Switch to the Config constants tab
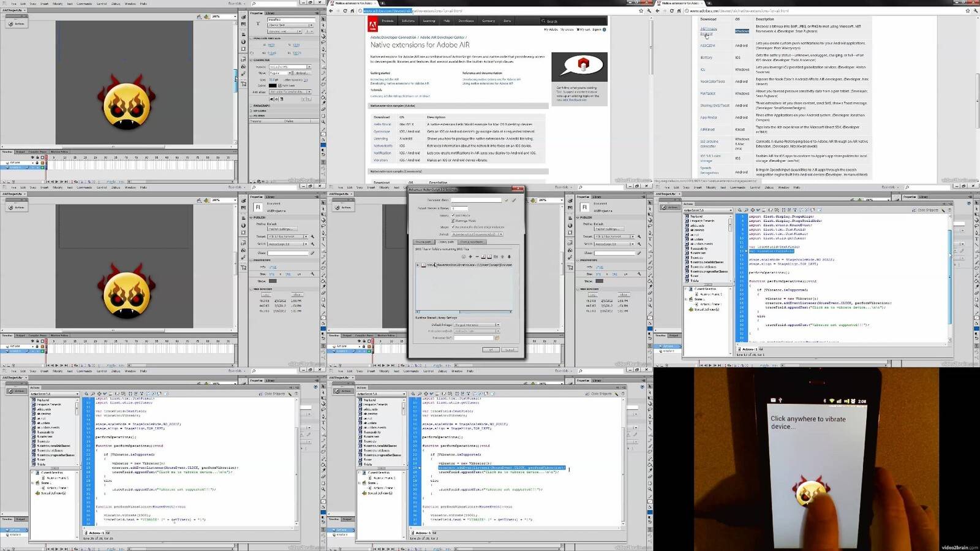 (472, 242)
